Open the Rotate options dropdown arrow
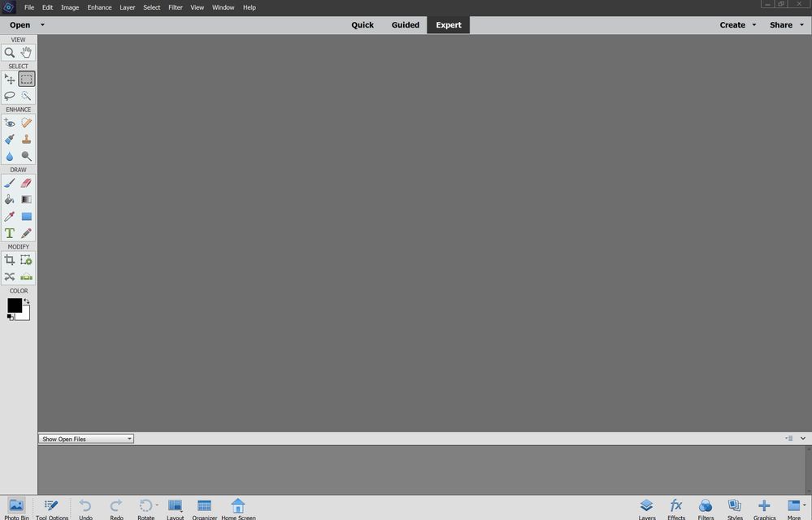Image resolution: width=812 pixels, height=520 pixels. 157,505
